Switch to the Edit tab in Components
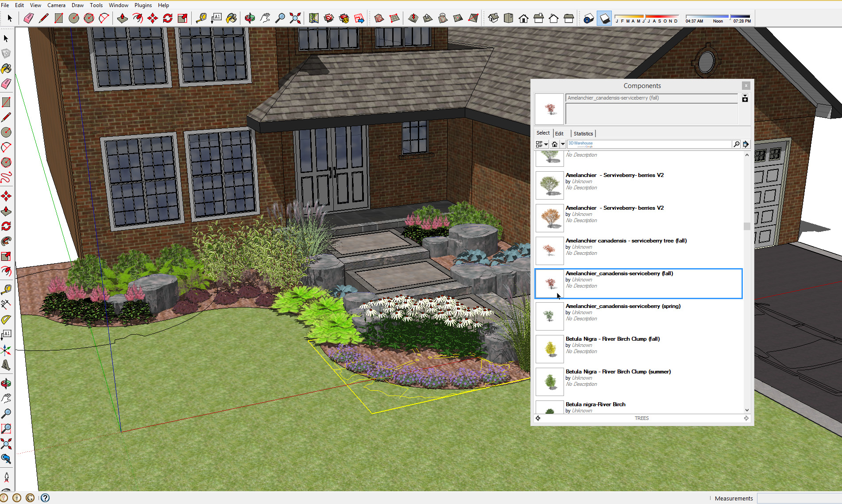This screenshot has height=504, width=842. [x=560, y=134]
